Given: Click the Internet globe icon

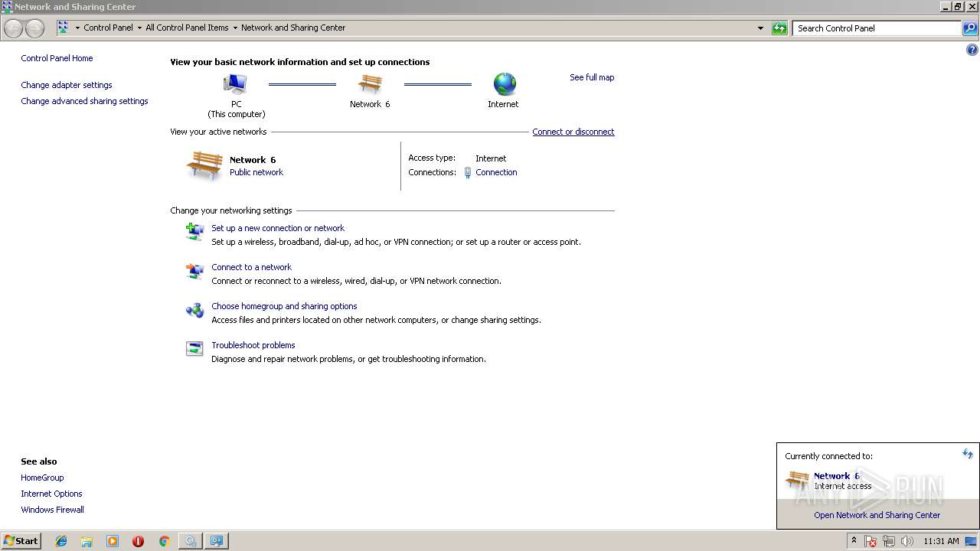Looking at the screenshot, I should tap(505, 84).
